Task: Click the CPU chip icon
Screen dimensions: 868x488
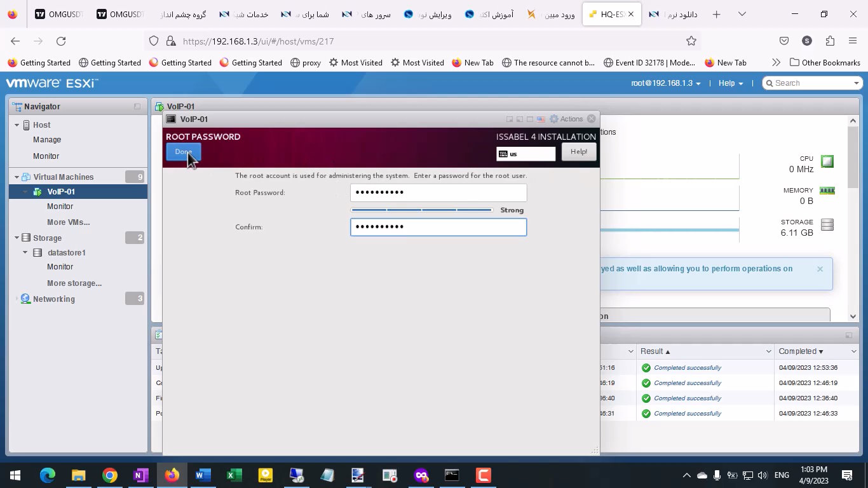Action: point(827,161)
